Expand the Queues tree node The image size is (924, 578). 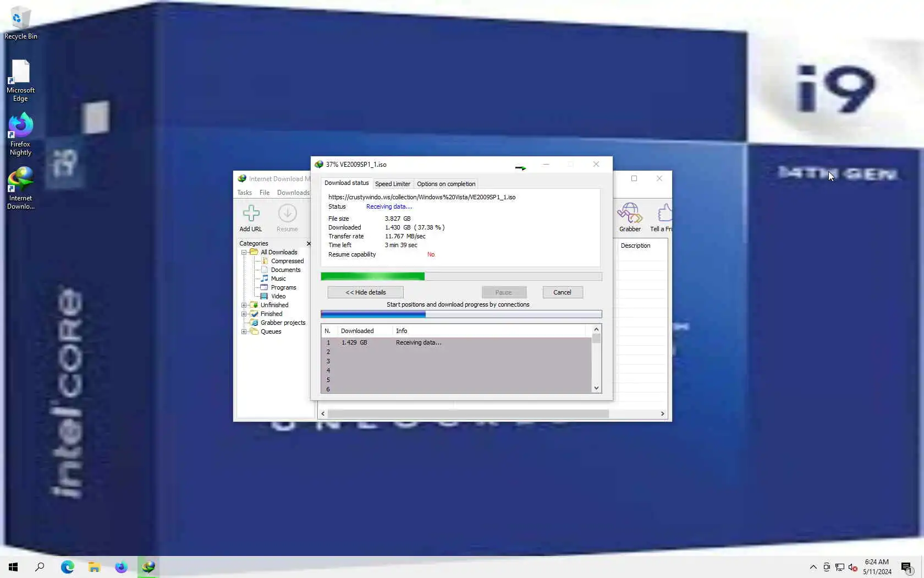[x=244, y=331]
